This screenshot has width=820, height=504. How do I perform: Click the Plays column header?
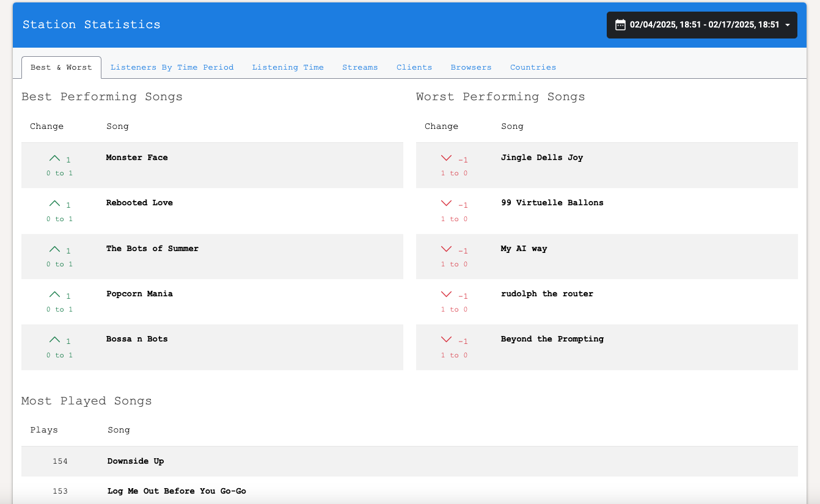coord(44,430)
